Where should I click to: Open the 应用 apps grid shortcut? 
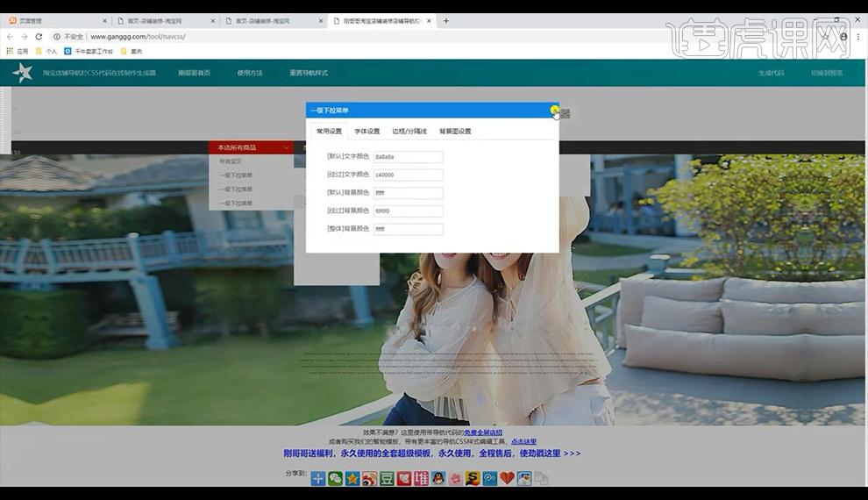pyautogui.click(x=18, y=51)
